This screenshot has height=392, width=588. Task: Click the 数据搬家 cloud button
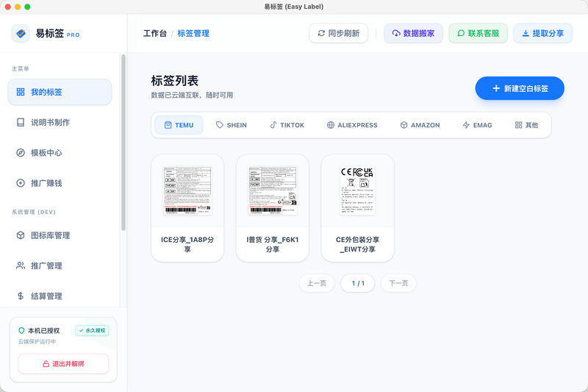click(413, 33)
